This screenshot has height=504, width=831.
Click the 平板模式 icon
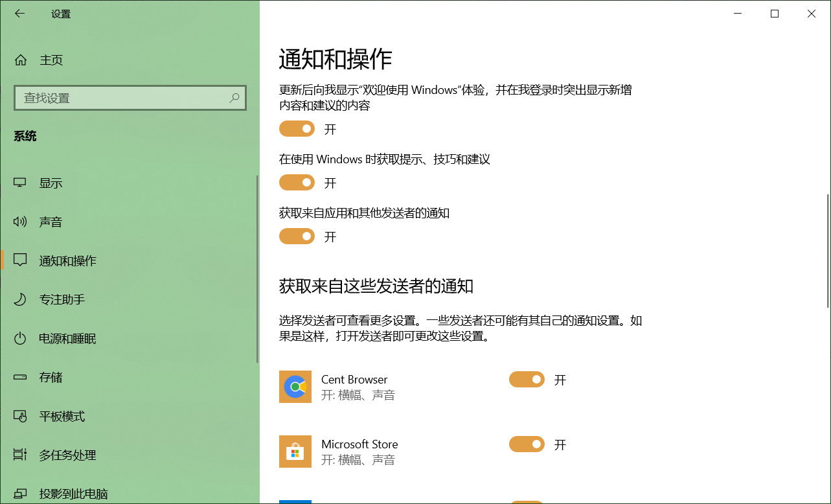20,416
